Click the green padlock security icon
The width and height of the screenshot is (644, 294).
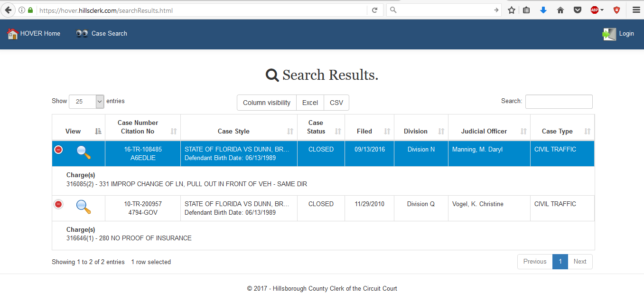coord(31,10)
